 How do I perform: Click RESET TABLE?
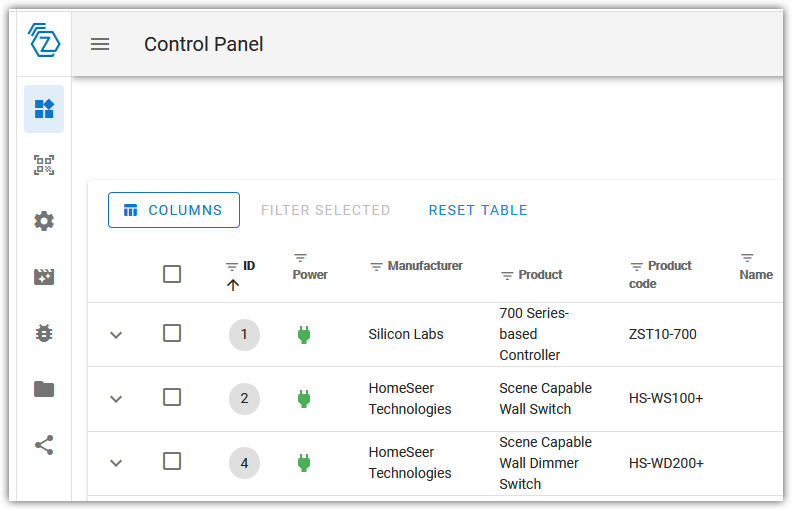tap(478, 210)
